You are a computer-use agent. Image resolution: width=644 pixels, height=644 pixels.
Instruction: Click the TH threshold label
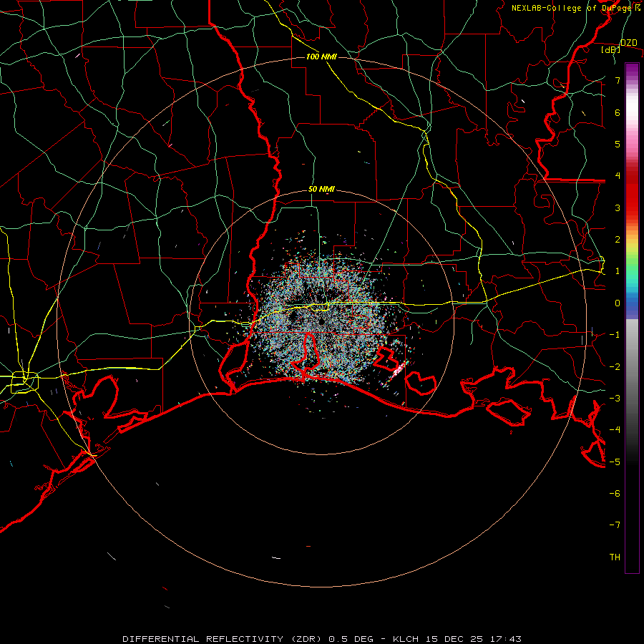pos(615,557)
